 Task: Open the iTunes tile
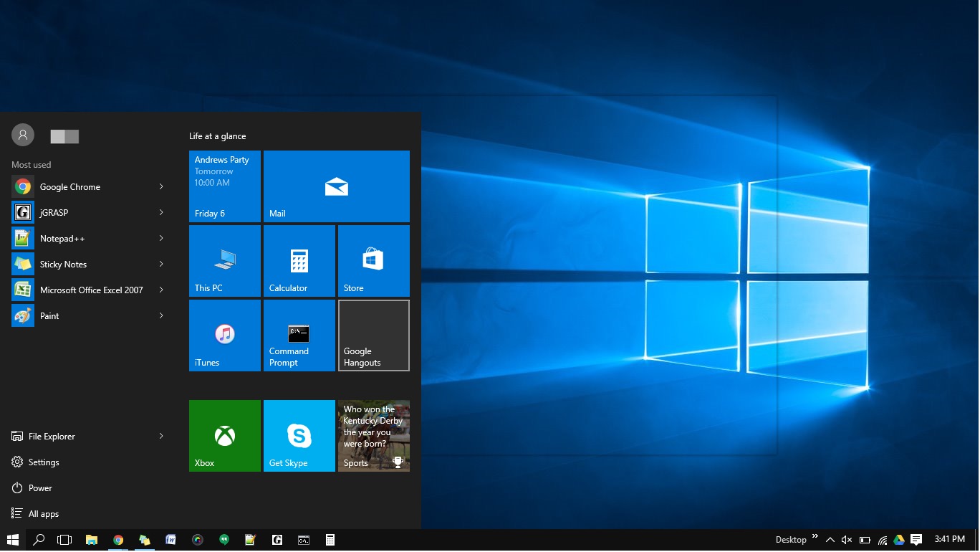[x=224, y=336]
